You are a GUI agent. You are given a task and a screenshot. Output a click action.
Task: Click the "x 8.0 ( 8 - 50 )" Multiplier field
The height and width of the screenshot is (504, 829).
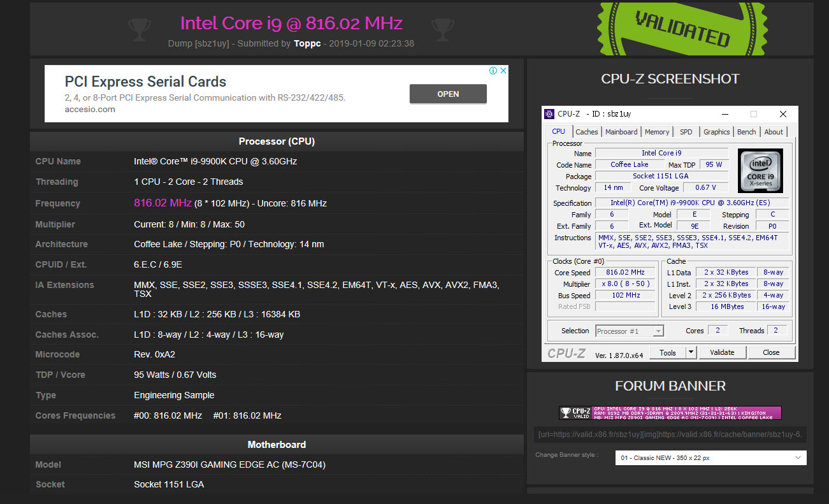pyautogui.click(x=626, y=284)
